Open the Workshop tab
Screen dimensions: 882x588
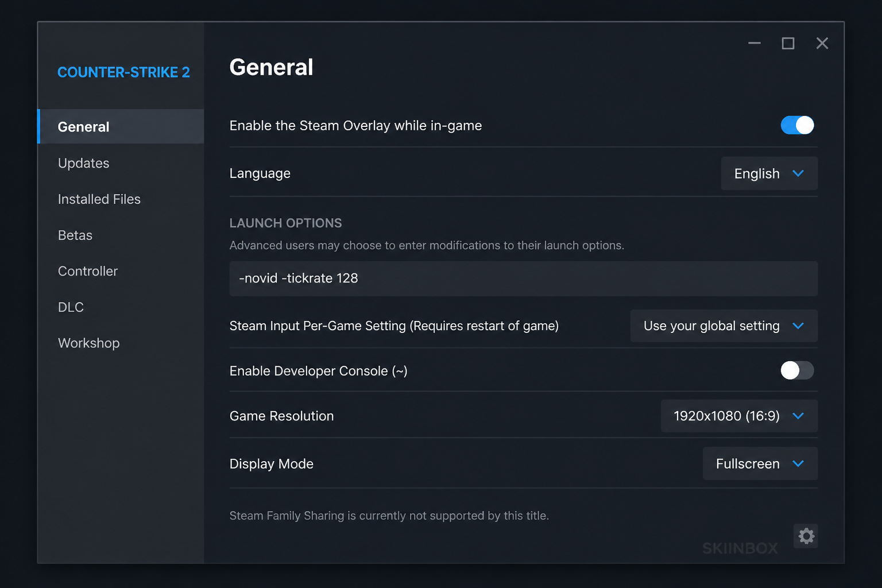point(89,343)
